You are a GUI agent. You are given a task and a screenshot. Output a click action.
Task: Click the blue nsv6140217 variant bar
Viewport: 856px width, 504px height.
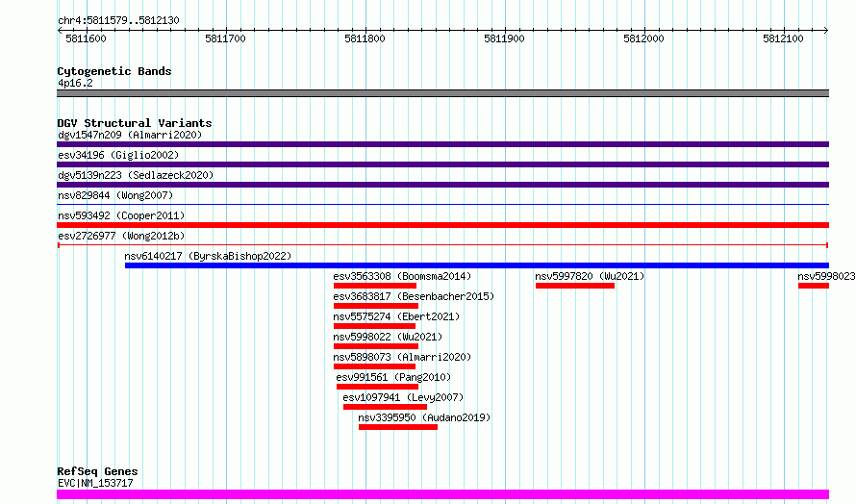(477, 265)
